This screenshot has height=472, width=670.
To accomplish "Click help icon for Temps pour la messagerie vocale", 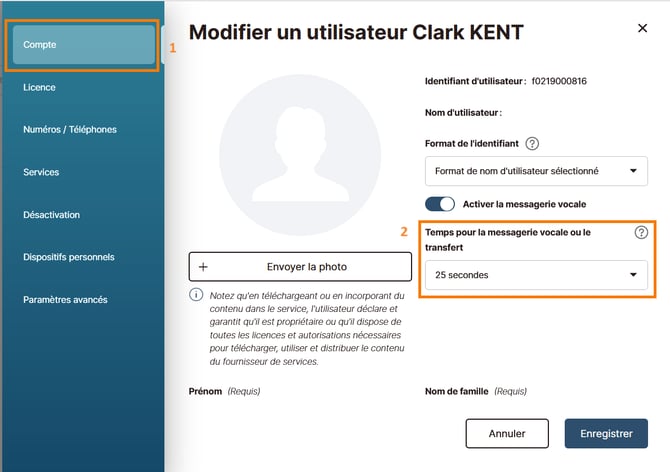I will click(641, 232).
